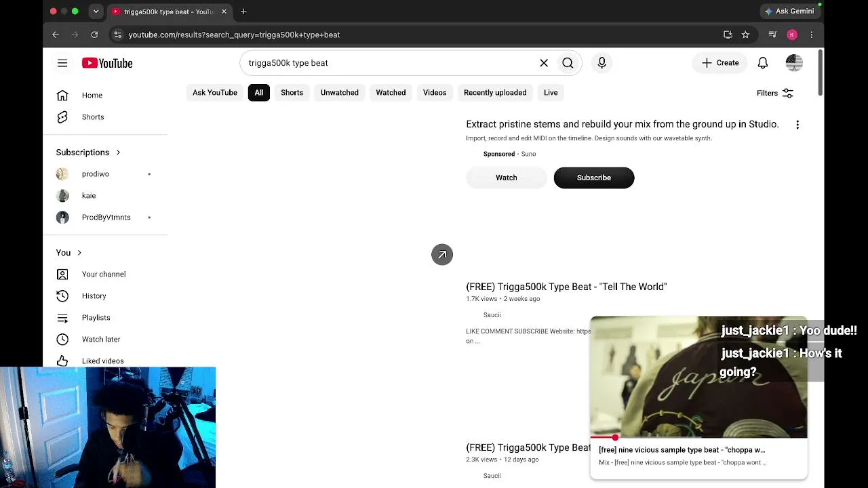Clear the search query with X
The width and height of the screenshot is (868, 488).
tap(544, 63)
